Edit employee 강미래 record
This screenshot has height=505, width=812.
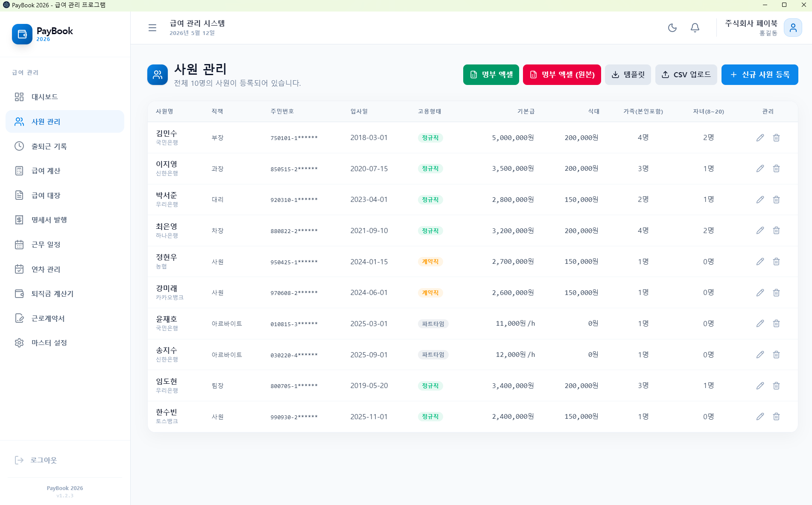(x=760, y=292)
